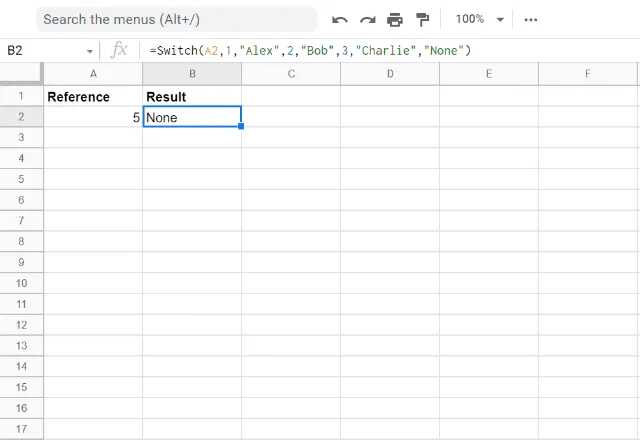Select the paint format roller icon

tap(422, 19)
